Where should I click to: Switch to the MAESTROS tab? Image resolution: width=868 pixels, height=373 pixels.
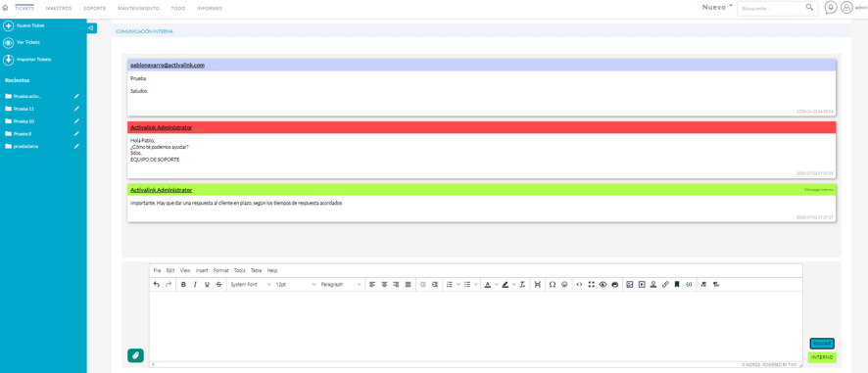58,9
